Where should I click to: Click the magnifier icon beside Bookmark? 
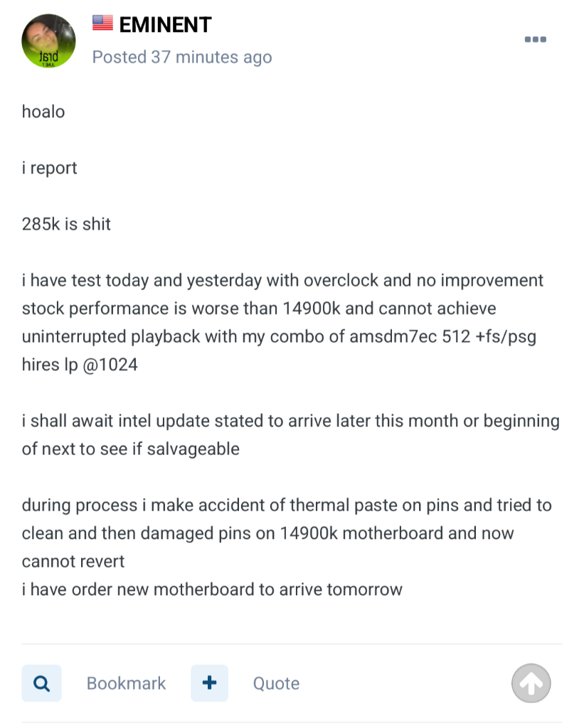tap(41, 683)
